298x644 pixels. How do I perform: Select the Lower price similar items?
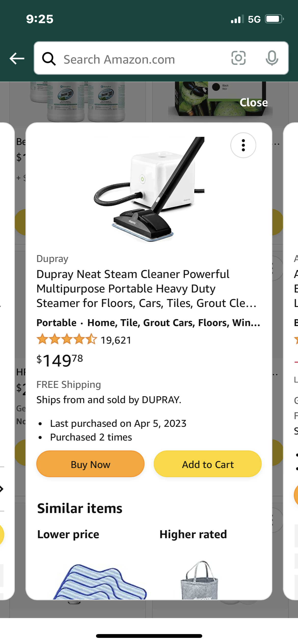click(x=68, y=534)
